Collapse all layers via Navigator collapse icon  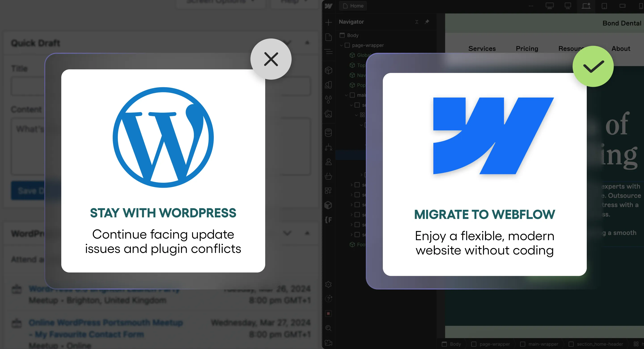tap(417, 22)
